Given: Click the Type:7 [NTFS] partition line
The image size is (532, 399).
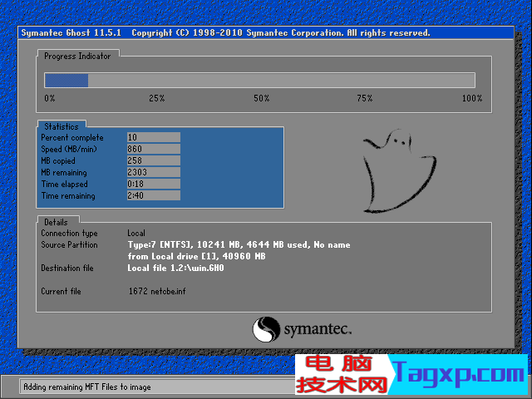Looking at the screenshot, I should tap(239, 244).
